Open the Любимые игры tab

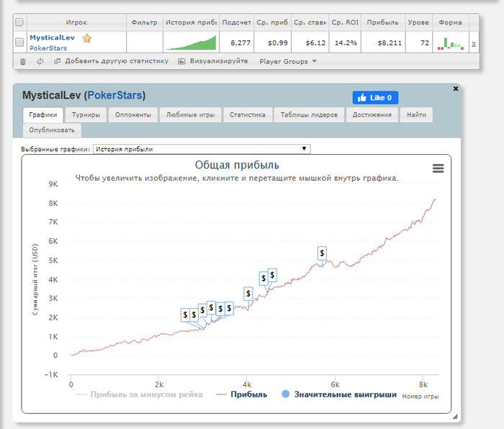coord(190,114)
